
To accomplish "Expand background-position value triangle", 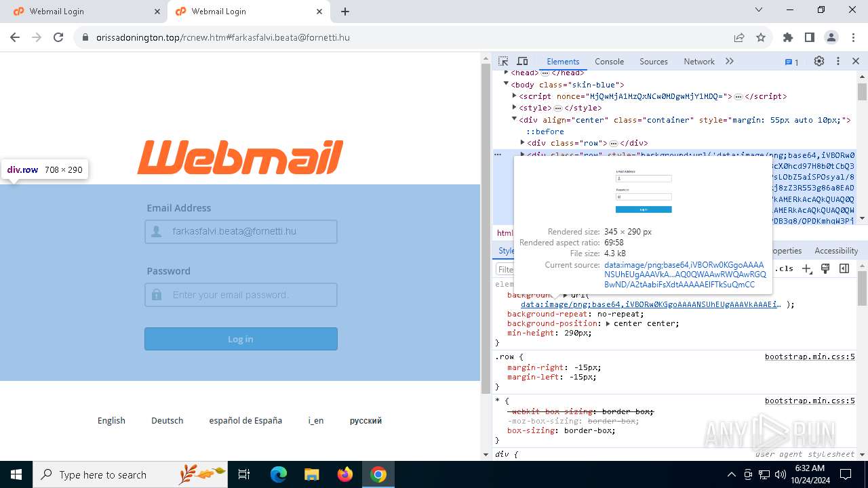I will click(608, 323).
